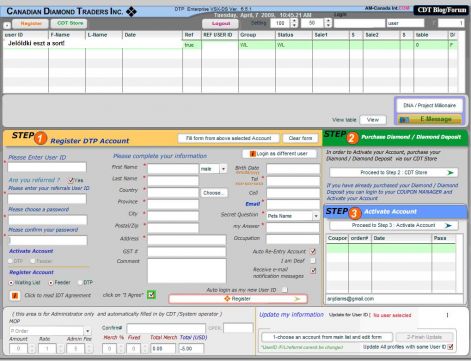Click the small square button left of Register tab

pyautogui.click(x=7, y=25)
